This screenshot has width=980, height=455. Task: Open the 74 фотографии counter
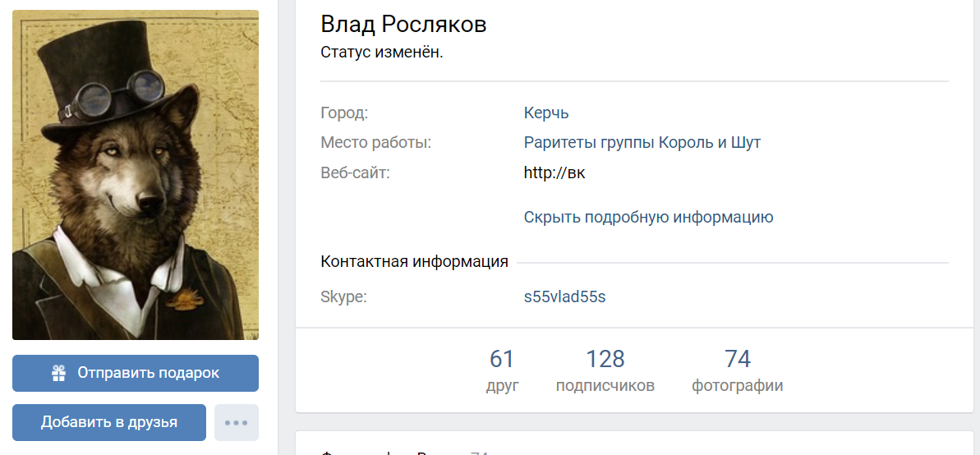[737, 370]
